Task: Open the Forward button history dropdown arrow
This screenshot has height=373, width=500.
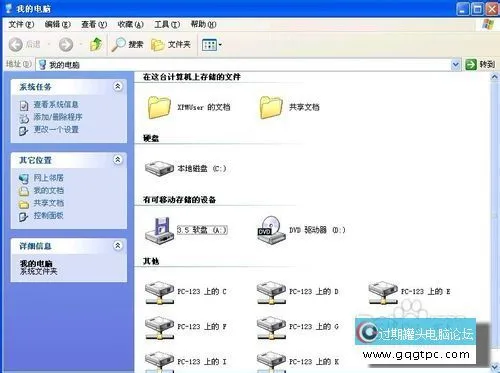Action: [81, 44]
